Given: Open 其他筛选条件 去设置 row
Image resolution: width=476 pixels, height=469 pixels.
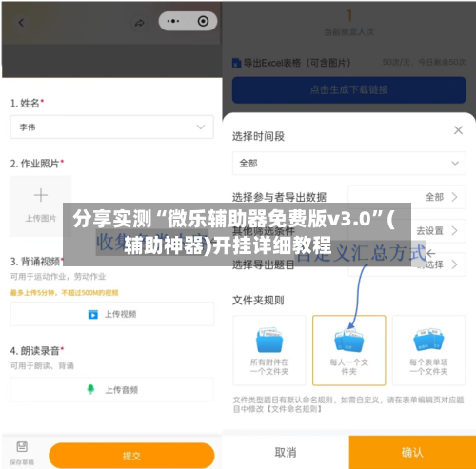Looking at the screenshot, I should tap(407, 230).
